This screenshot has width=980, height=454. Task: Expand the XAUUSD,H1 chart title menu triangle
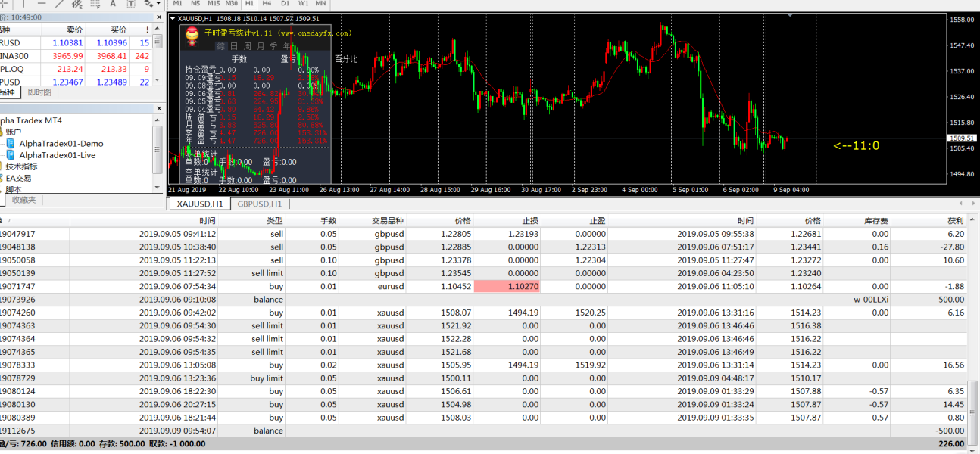pyautogui.click(x=173, y=18)
